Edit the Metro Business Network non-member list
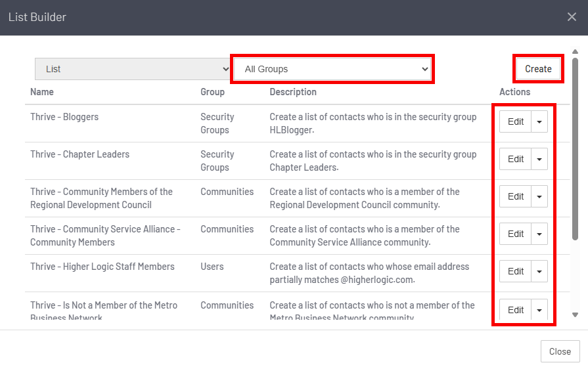The height and width of the screenshot is (369, 588). (x=516, y=309)
